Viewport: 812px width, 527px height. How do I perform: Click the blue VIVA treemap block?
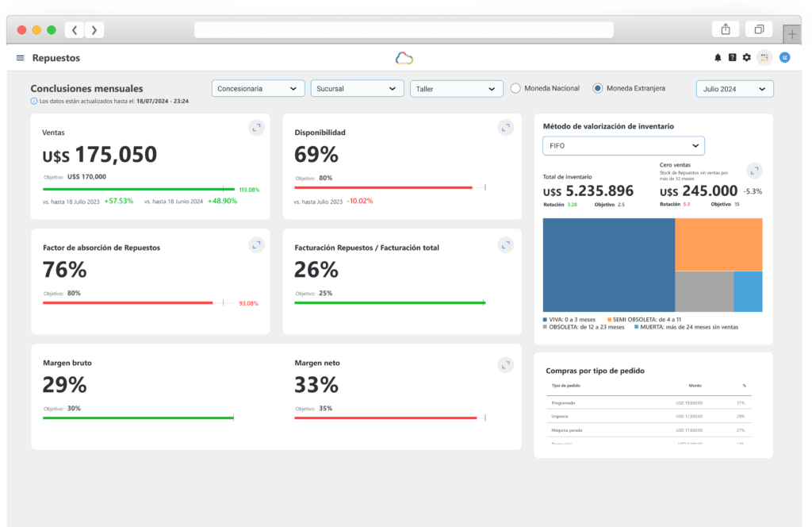pyautogui.click(x=609, y=265)
